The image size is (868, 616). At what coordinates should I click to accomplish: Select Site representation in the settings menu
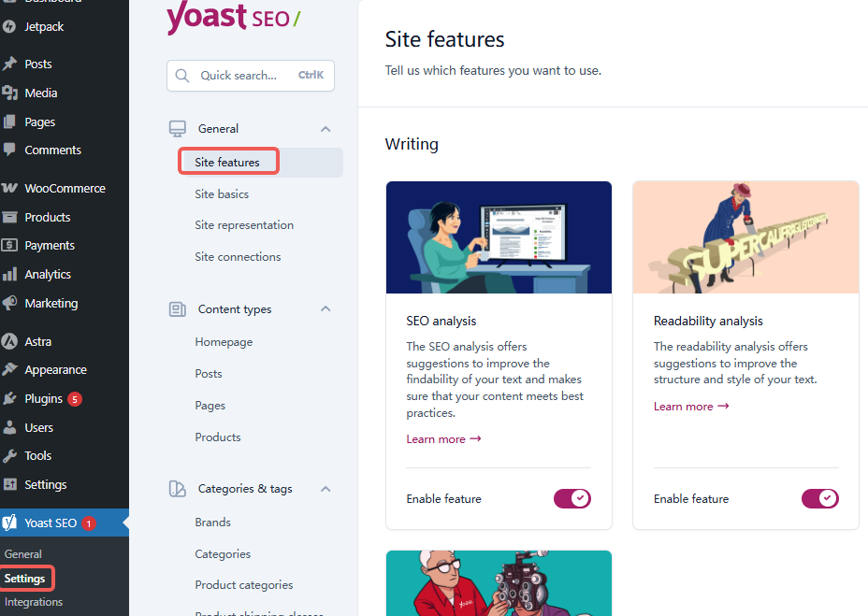243,224
